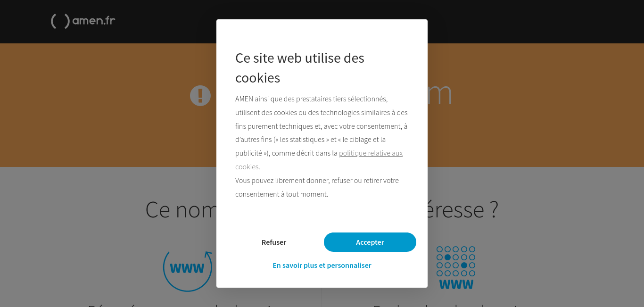Click the exclamation warning icon in banner
This screenshot has width=644, height=307.
(200, 96)
